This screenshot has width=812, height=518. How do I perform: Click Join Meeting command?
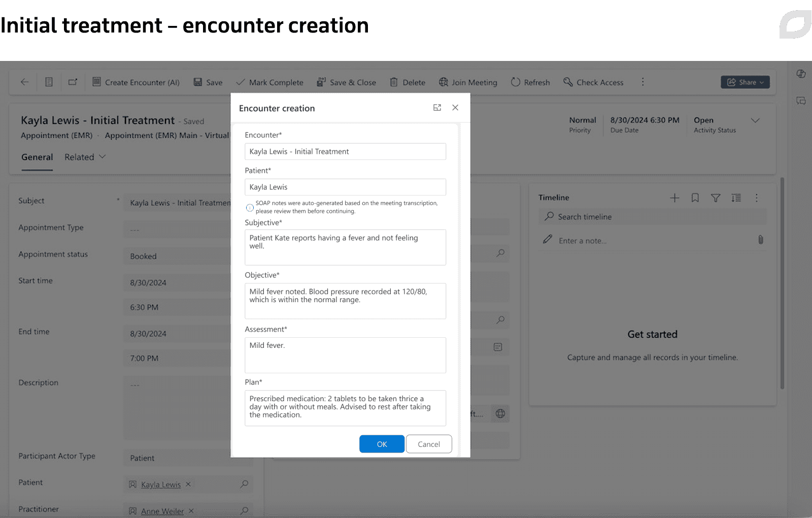(468, 82)
